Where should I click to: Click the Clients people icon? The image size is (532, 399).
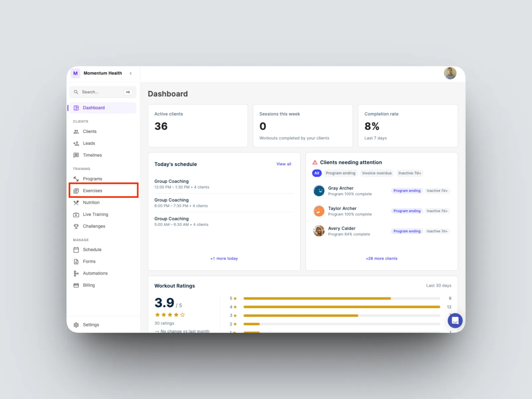76,132
